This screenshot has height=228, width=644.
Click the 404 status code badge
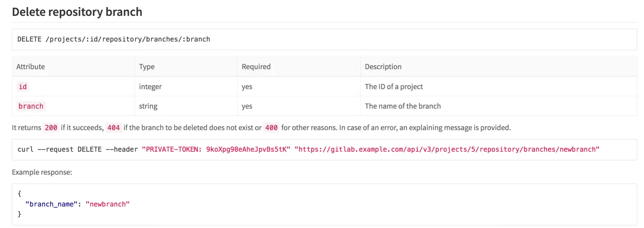pyautogui.click(x=114, y=127)
